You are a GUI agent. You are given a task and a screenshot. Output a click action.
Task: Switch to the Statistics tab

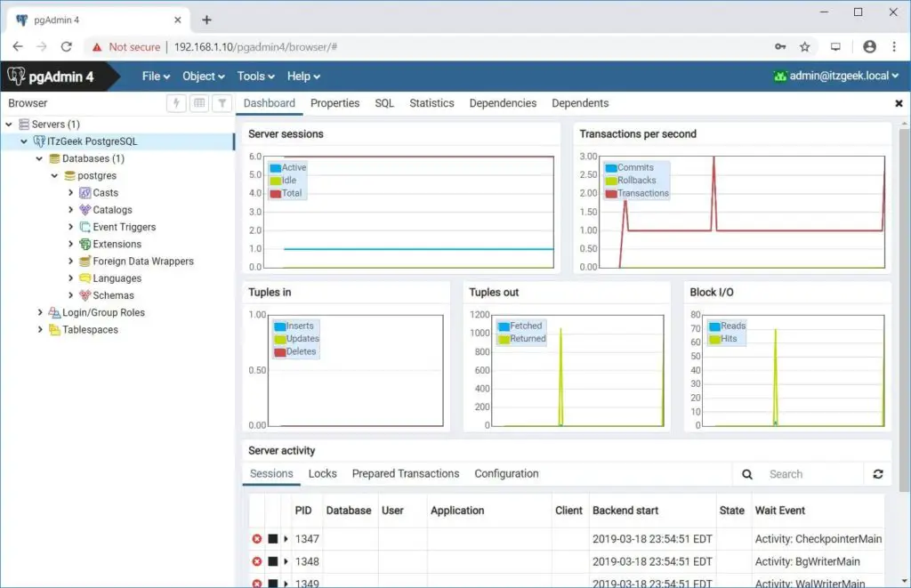pos(431,103)
